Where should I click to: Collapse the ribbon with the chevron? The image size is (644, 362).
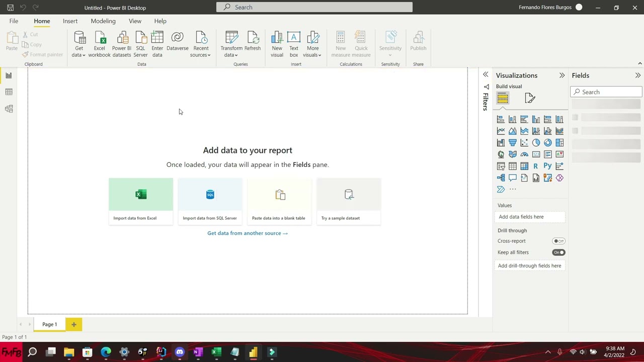[x=639, y=64]
